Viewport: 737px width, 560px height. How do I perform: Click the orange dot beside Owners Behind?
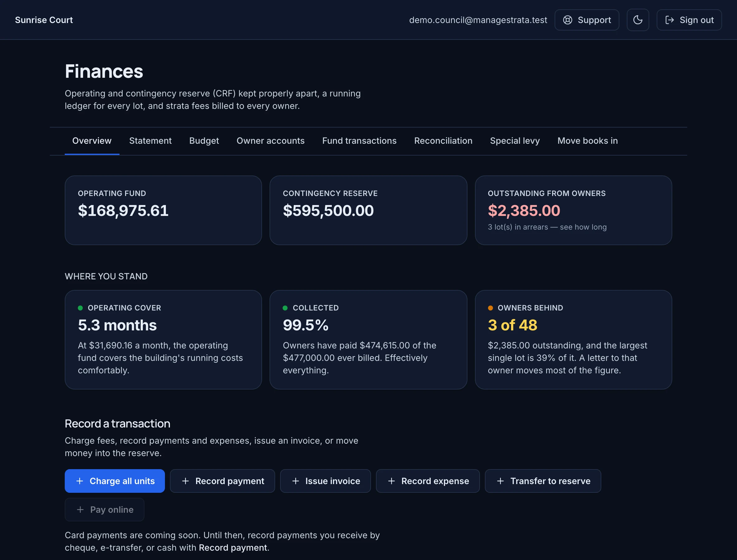490,308
